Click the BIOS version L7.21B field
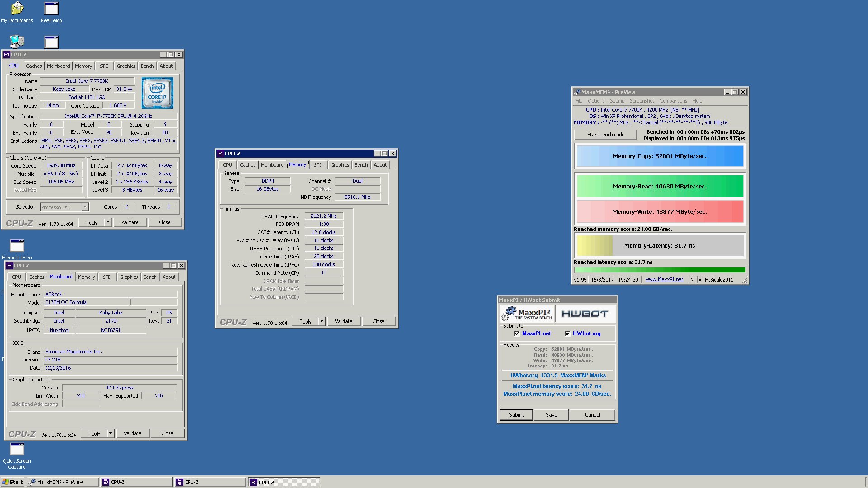This screenshot has height=488, width=868. (110, 360)
